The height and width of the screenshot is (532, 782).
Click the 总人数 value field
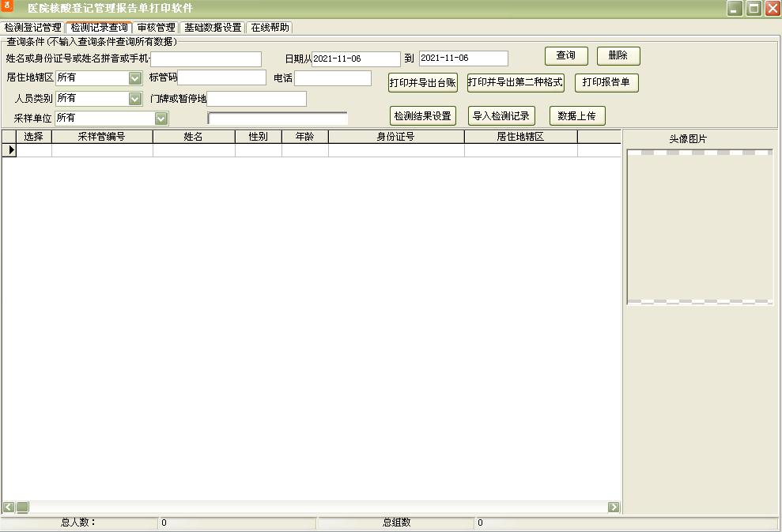coord(237,523)
